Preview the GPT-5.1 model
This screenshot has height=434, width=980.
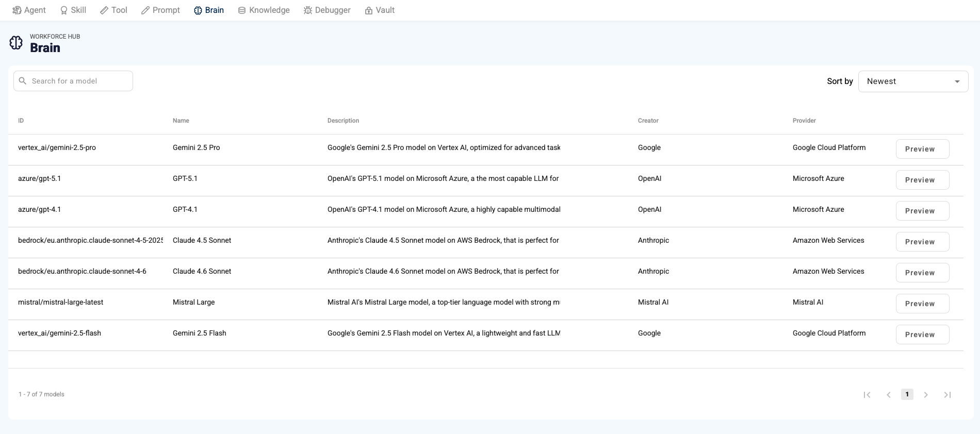(922, 180)
